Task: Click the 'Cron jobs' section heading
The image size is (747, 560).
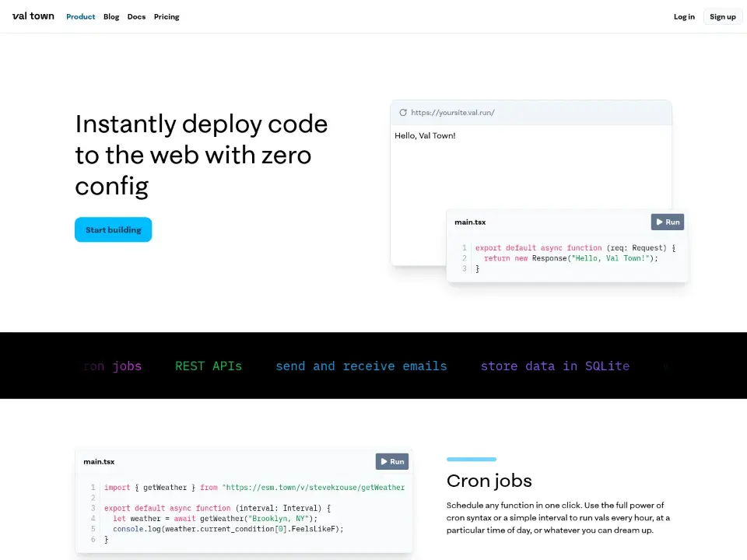Action: [489, 481]
